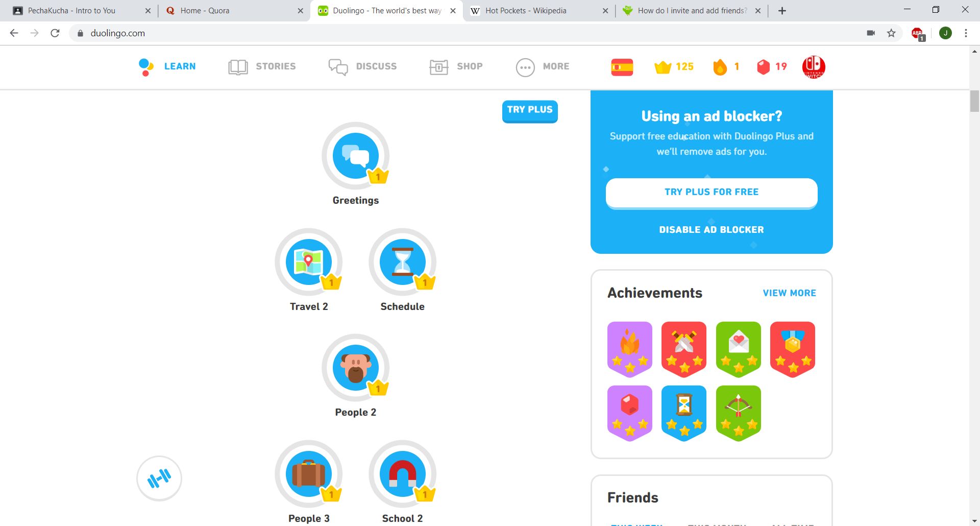Click VIEW MORE in Achievements
Image resolution: width=980 pixels, height=526 pixels.
click(789, 293)
